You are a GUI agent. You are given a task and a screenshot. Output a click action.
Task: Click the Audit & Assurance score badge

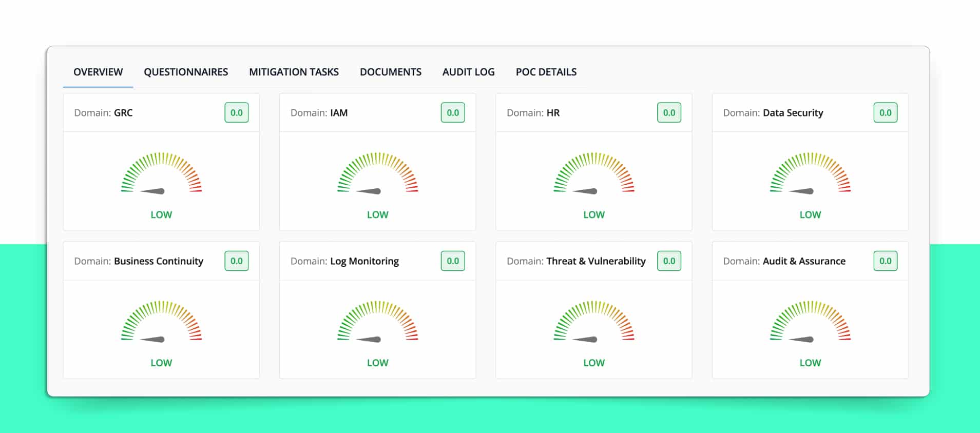886,261
